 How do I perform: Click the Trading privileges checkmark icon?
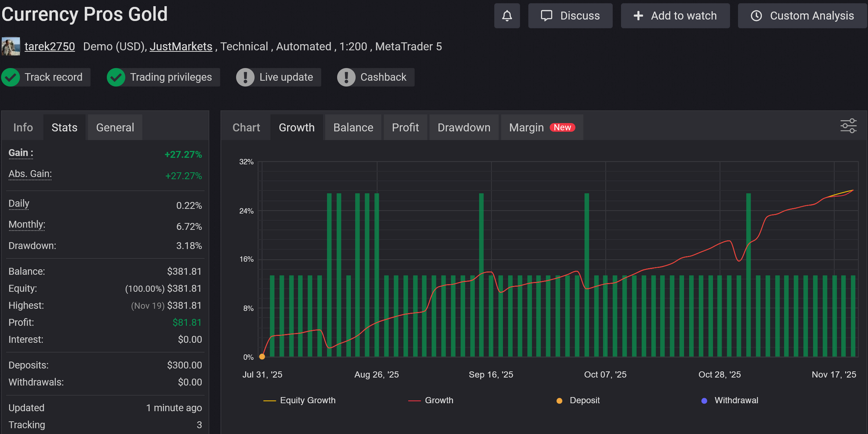click(116, 77)
